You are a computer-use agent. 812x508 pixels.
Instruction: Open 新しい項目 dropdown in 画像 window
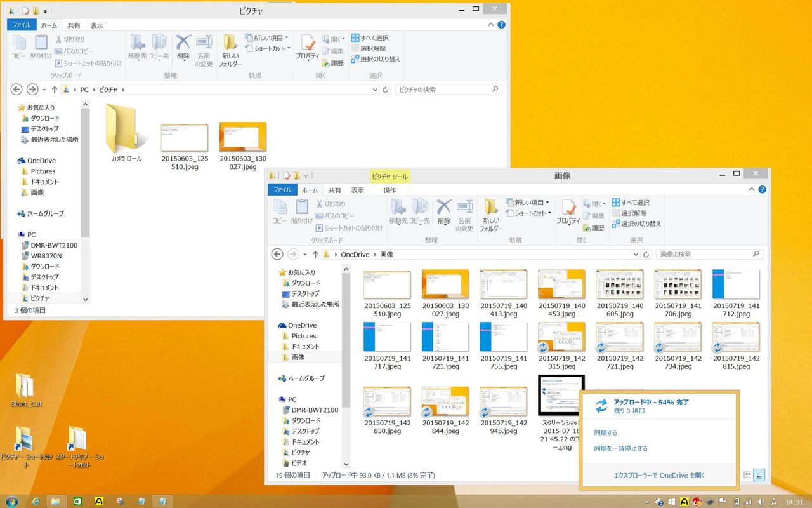coord(528,203)
